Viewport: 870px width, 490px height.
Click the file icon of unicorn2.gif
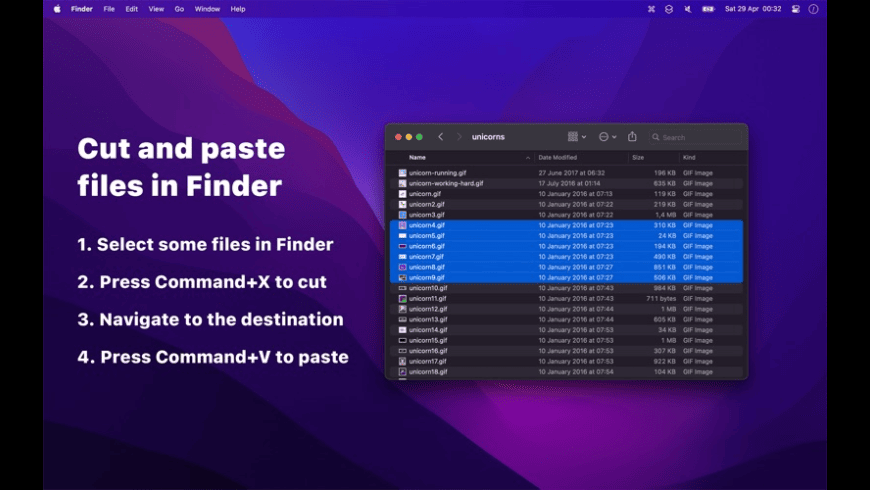(402, 204)
